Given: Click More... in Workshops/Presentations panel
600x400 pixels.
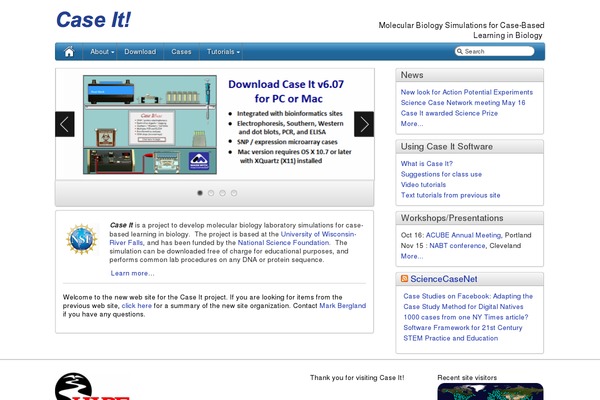Looking at the screenshot, I should click(x=412, y=256).
